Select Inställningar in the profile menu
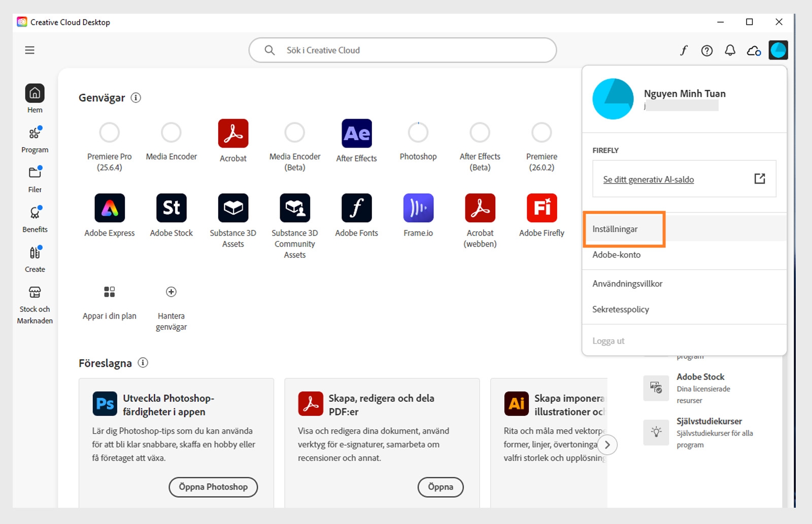 tap(615, 229)
